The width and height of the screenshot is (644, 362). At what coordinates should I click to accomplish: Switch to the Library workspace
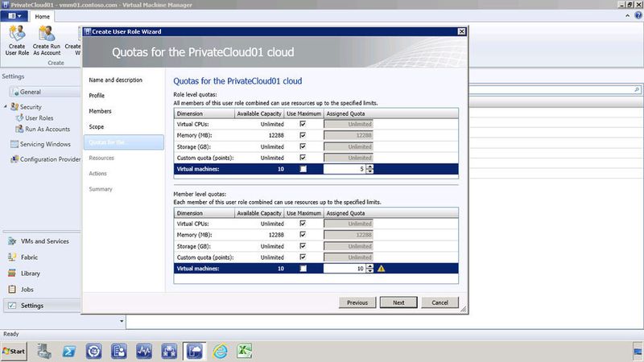pos(30,274)
